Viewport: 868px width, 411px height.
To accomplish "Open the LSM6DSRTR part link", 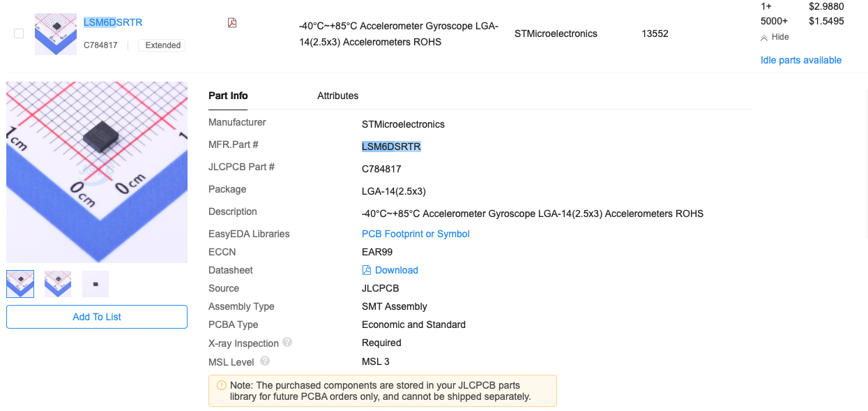I will (x=113, y=22).
